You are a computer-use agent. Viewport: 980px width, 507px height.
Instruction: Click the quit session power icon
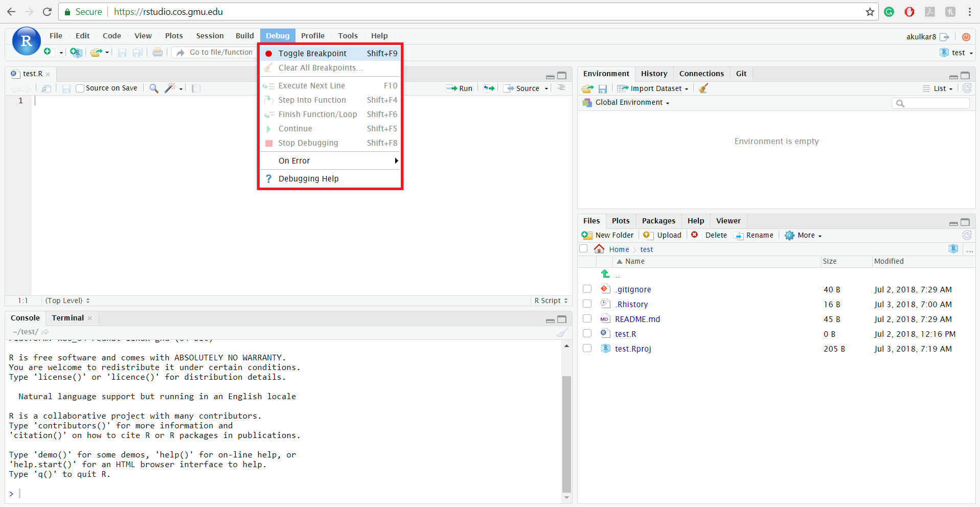coord(966,37)
